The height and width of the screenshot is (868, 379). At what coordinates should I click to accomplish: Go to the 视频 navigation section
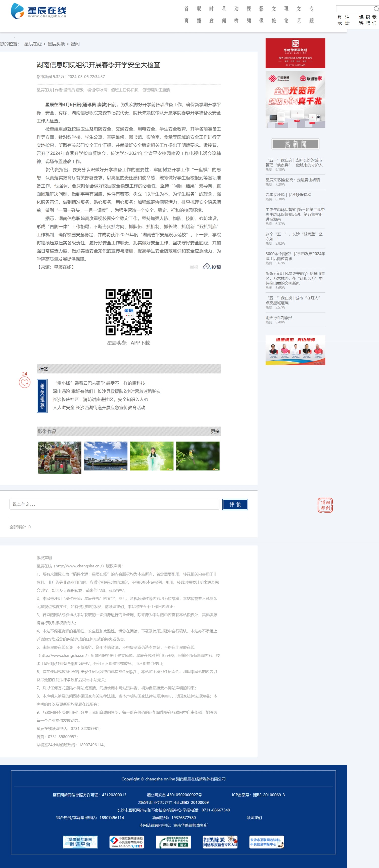249,15
